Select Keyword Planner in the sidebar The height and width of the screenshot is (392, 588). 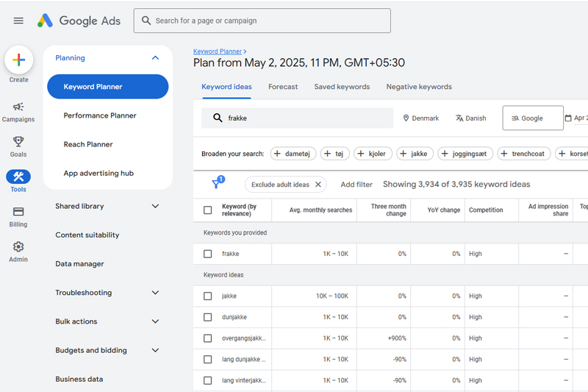coord(107,87)
